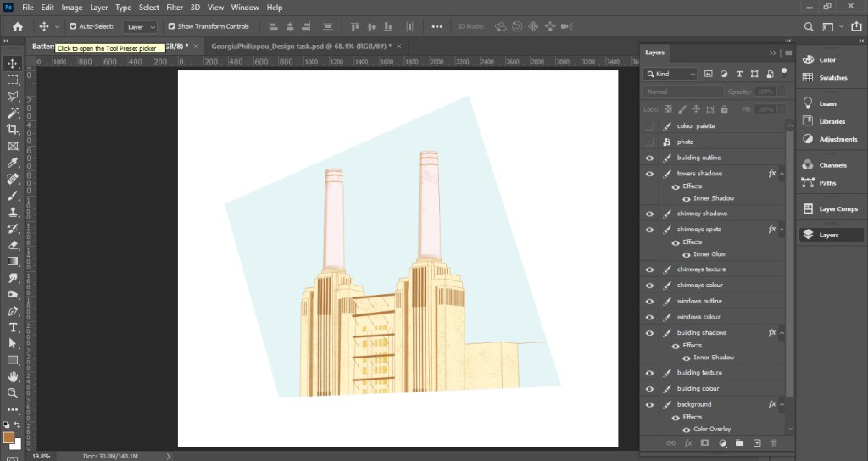Select the Magic Wand tool
The image size is (868, 461).
[x=13, y=113]
